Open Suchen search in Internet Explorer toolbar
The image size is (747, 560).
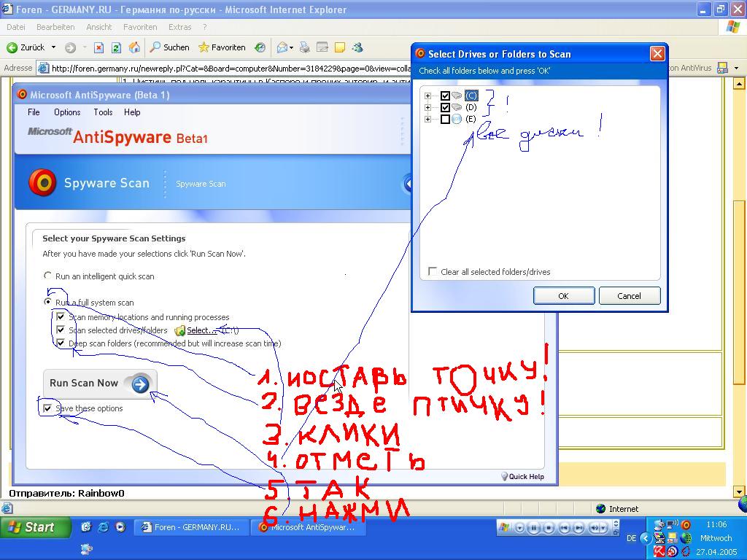click(169, 47)
